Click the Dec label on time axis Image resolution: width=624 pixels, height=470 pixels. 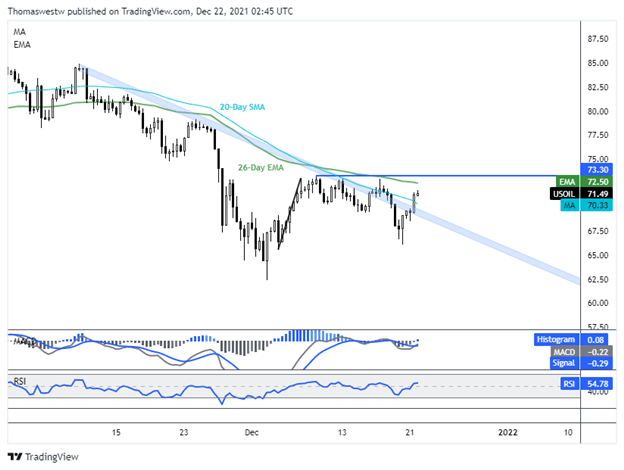250,432
